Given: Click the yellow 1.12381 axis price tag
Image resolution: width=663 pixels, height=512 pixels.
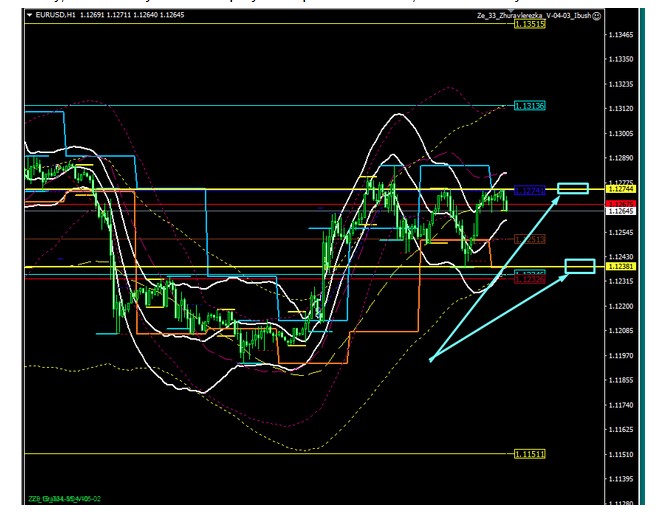Looking at the screenshot, I should (624, 267).
